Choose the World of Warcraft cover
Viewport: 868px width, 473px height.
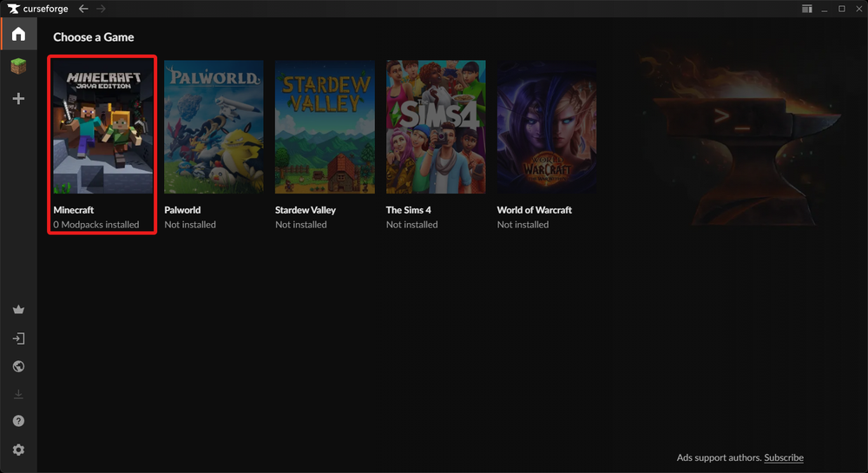tap(547, 127)
